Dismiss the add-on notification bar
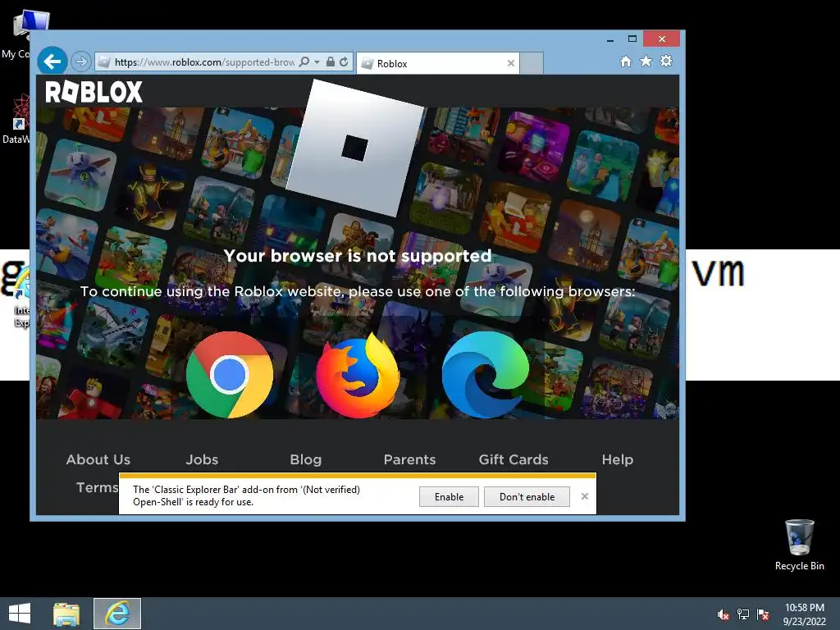 tap(584, 496)
